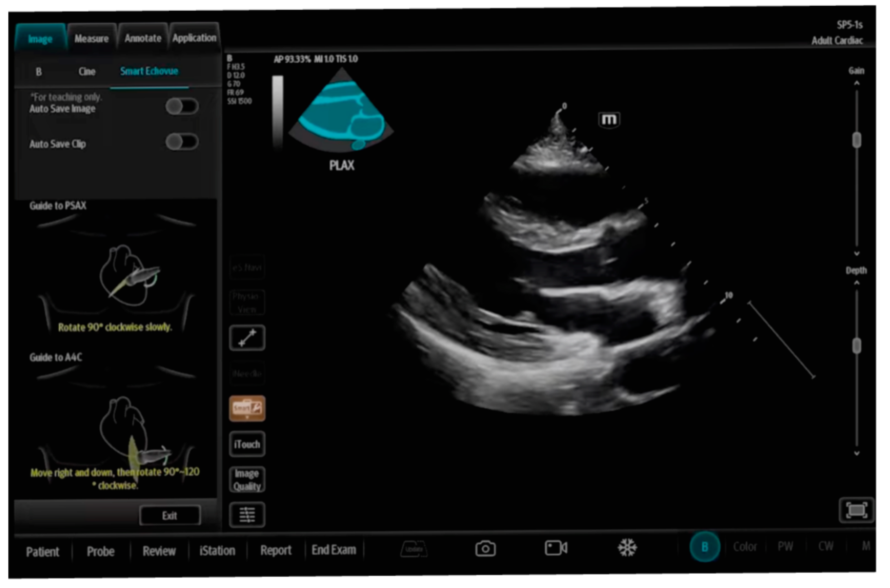Enable the Auto Save Clip switch

click(182, 142)
